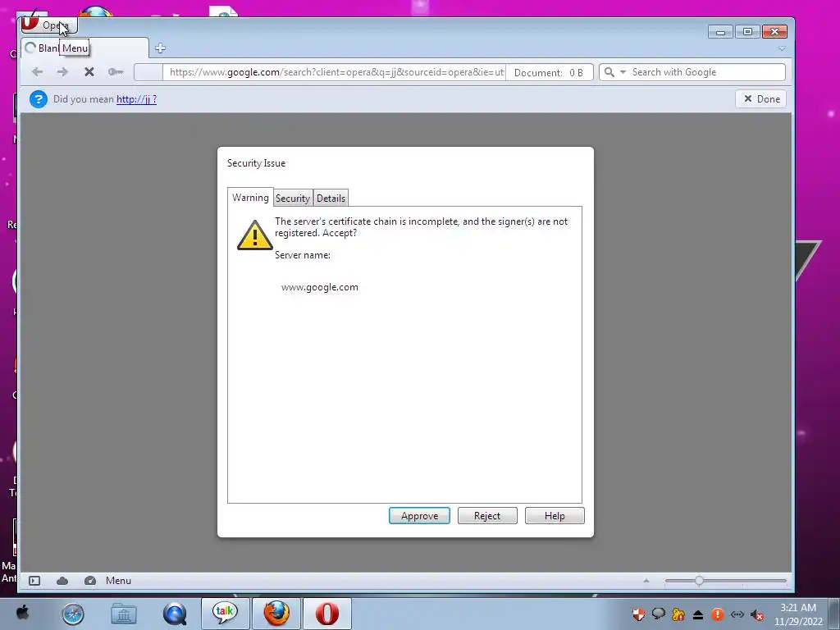
Task: Safely remove hardware eject tray icon
Action: click(698, 614)
